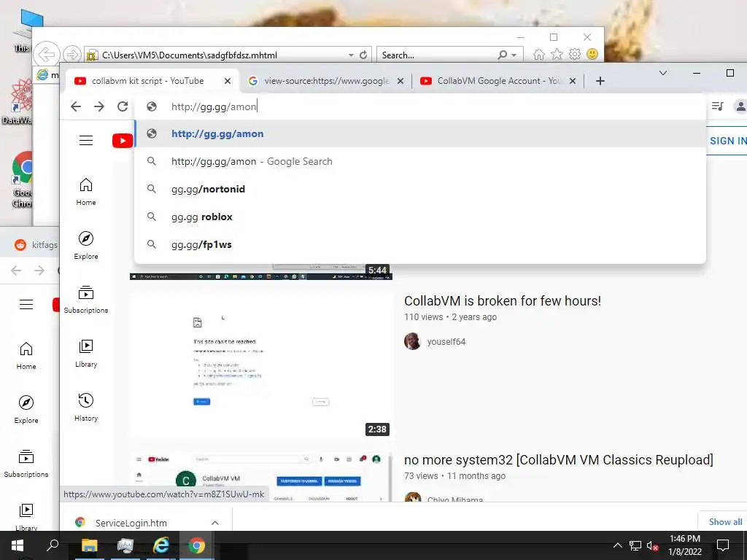This screenshot has width=747, height=560.
Task: Open the YouTube hamburger guide menu
Action: tap(86, 141)
